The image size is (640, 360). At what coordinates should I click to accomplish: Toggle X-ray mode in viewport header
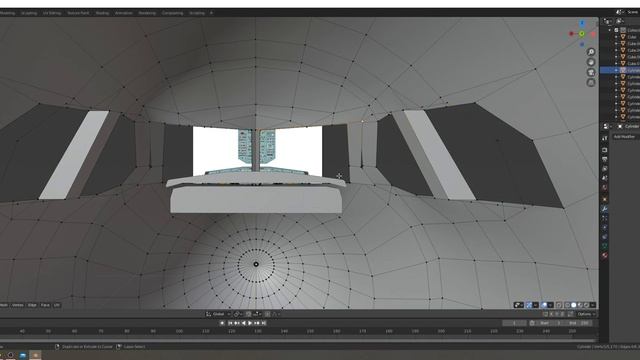[x=559, y=305]
